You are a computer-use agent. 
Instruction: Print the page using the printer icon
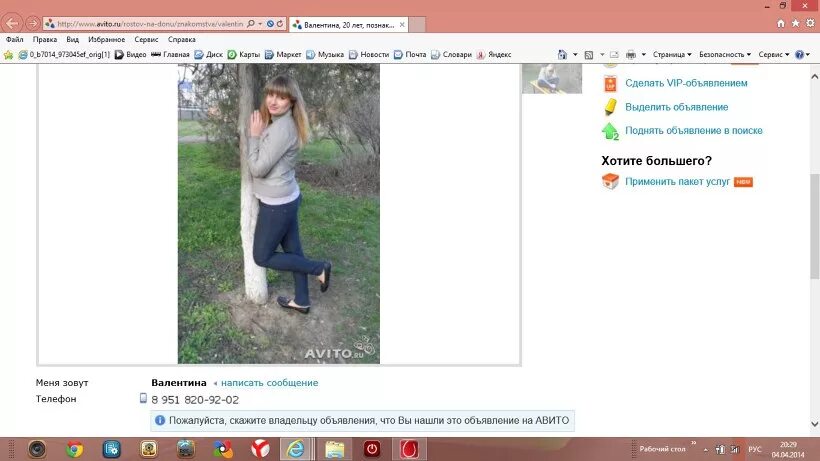631,54
